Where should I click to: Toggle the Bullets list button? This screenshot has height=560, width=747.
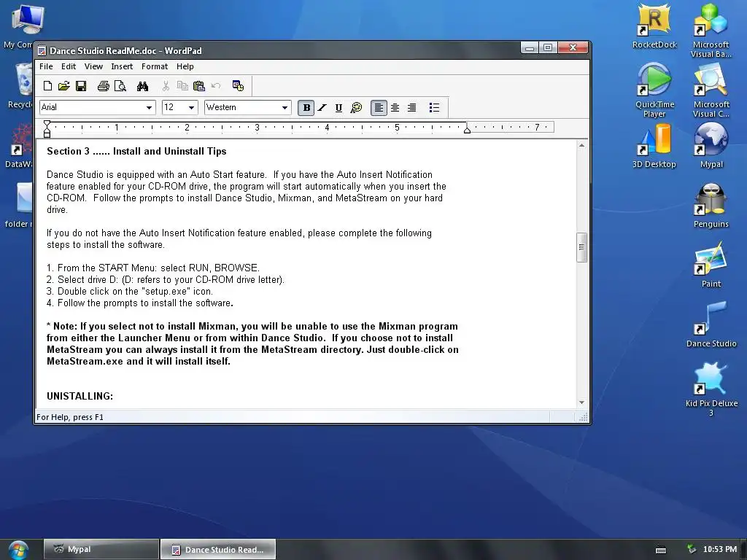click(x=434, y=108)
